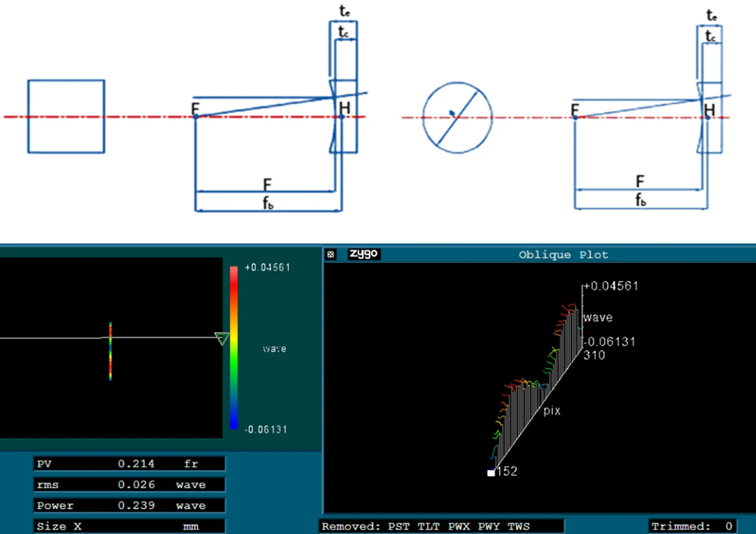Viewport: 756px width, 534px height.
Task: Click the 310 axis value in oblique plot
Action: tap(594, 355)
